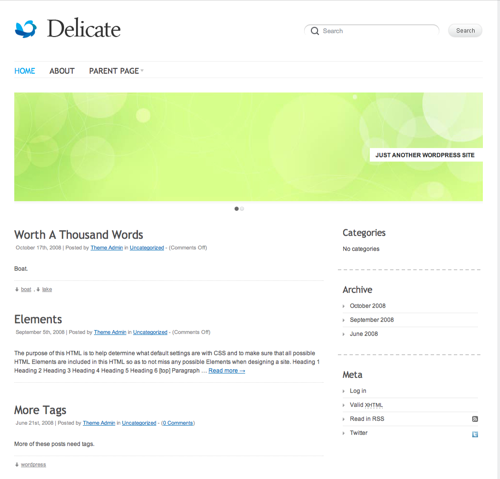Click into the Search text field
Viewport: 500px width, 479px height.
tap(371, 31)
